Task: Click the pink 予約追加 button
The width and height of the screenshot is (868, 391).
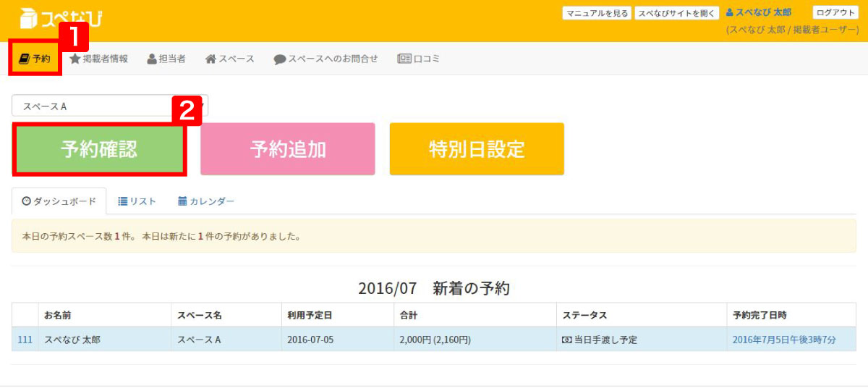Action: [288, 149]
